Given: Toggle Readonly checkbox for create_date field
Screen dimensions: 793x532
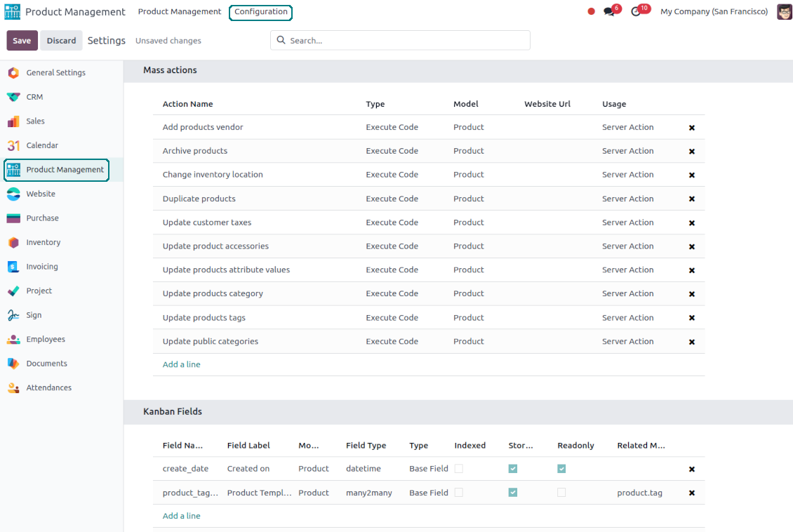Looking at the screenshot, I should pyautogui.click(x=561, y=469).
